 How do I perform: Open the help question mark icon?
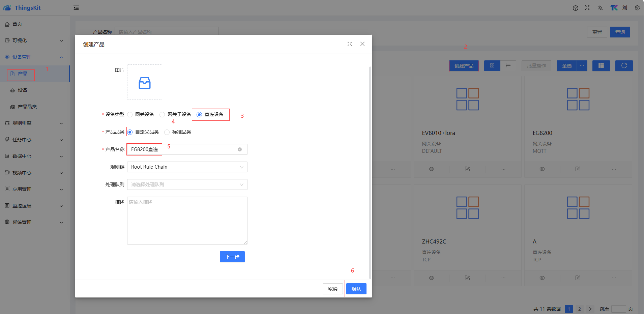(575, 8)
